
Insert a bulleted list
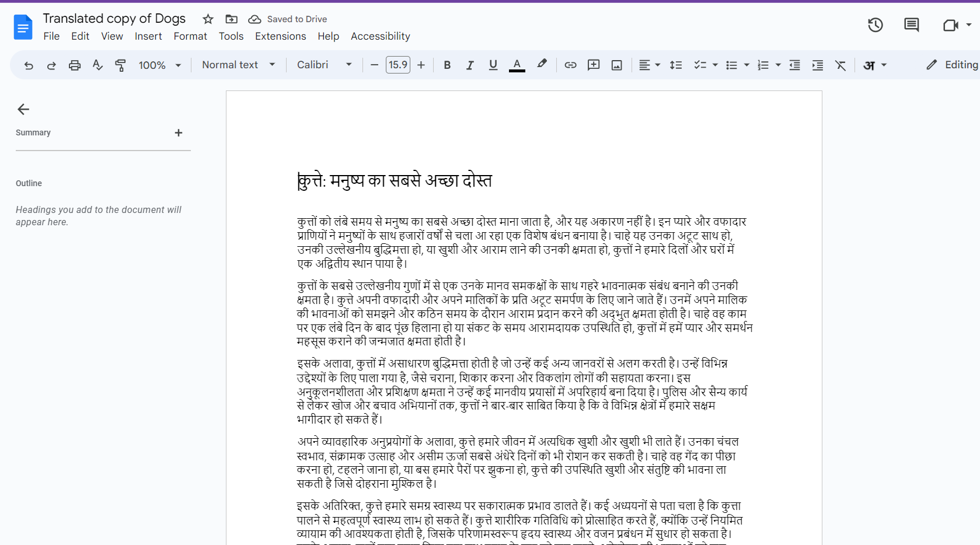(x=731, y=65)
